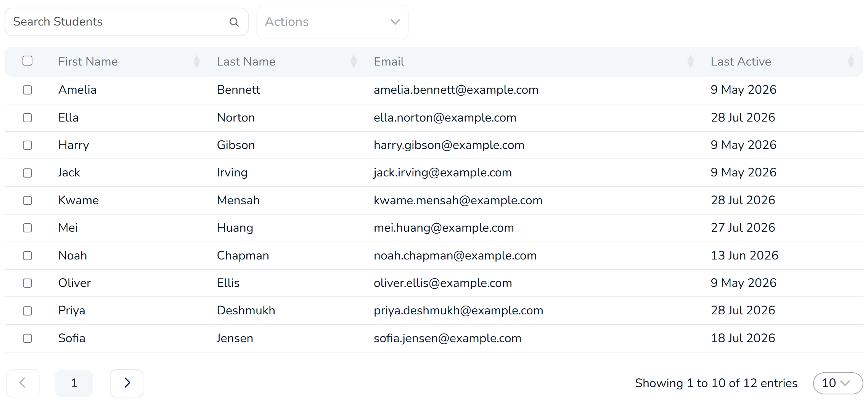The width and height of the screenshot is (868, 410).
Task: Sort by Email column arrows
Action: (x=690, y=61)
